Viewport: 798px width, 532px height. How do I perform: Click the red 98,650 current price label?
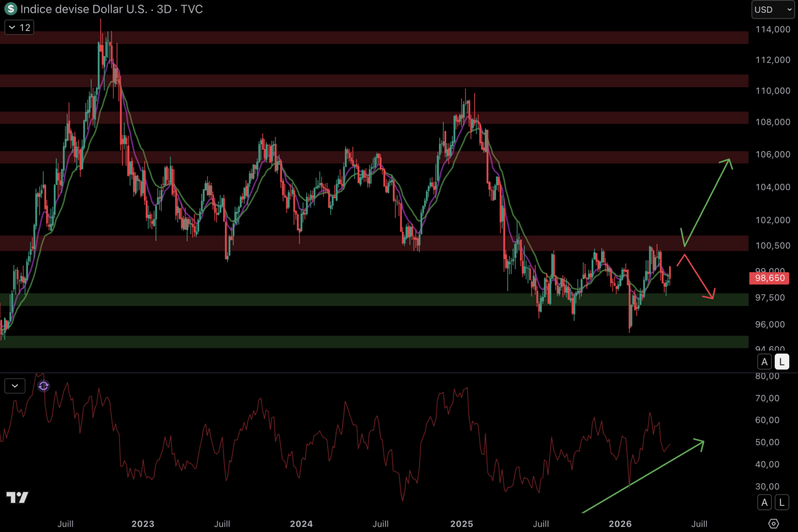pyautogui.click(x=769, y=278)
